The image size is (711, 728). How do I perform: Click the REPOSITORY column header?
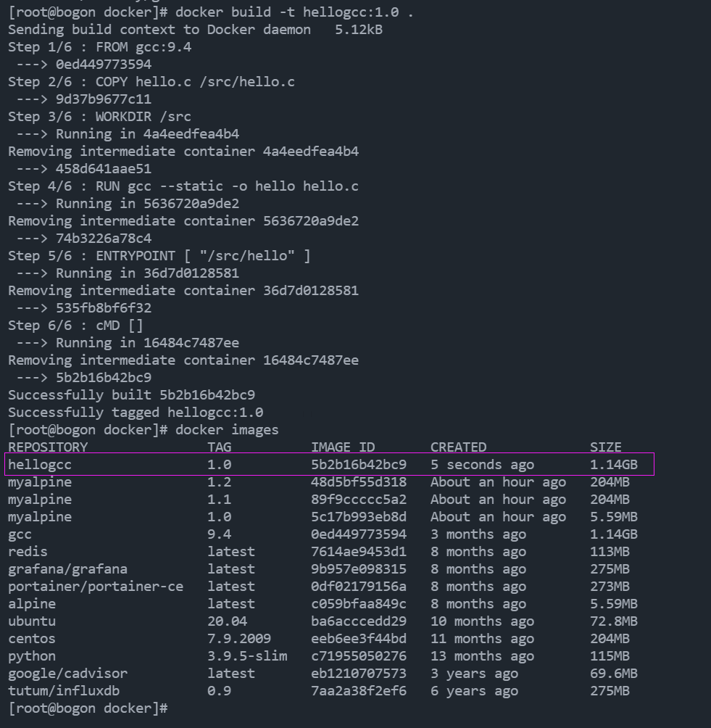[x=48, y=447]
